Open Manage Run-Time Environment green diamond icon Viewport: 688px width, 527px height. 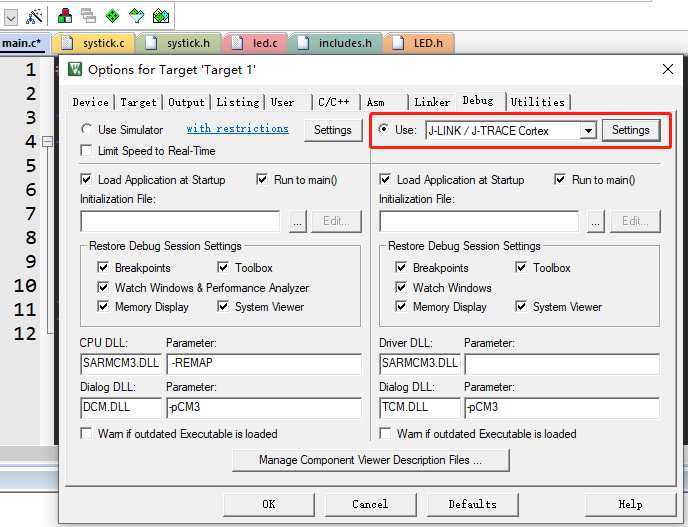pyautogui.click(x=112, y=16)
